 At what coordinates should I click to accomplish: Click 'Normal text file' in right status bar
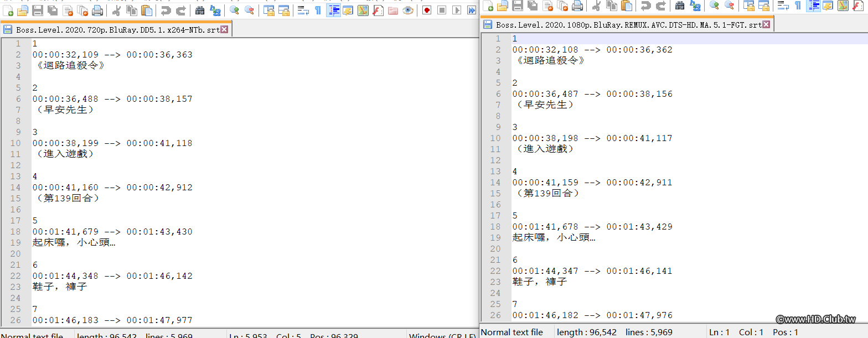[513, 332]
